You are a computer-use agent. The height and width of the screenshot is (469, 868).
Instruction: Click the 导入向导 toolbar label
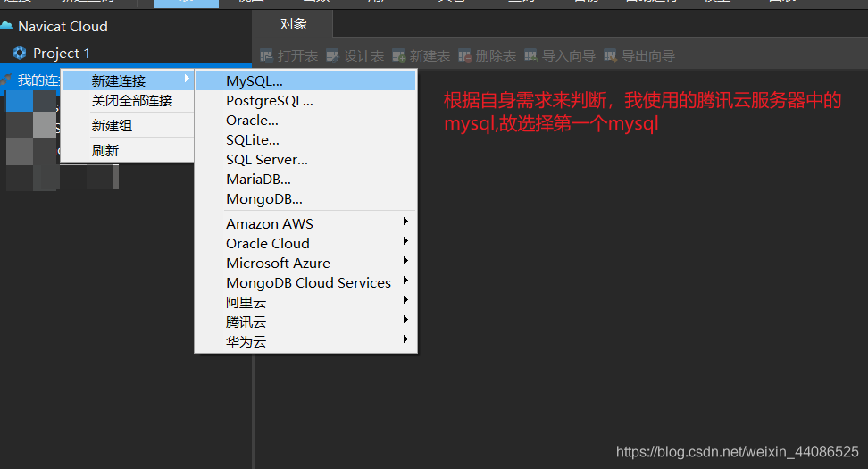click(x=569, y=56)
